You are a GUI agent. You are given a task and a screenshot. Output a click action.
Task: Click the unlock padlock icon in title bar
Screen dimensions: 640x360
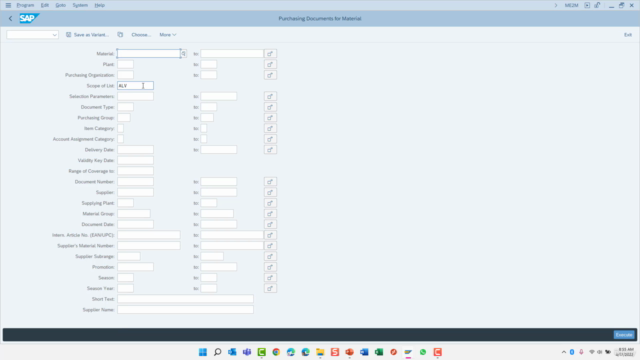tap(597, 5)
